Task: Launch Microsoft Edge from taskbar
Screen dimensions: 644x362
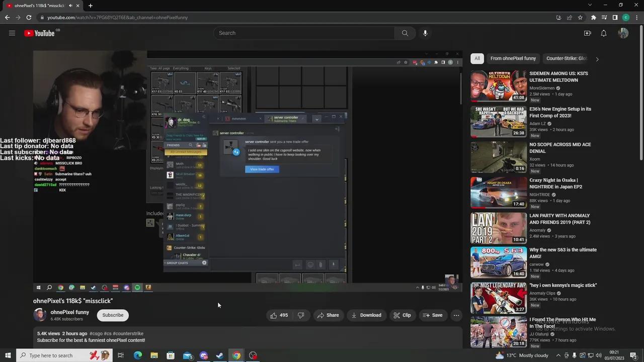Action: click(137, 355)
